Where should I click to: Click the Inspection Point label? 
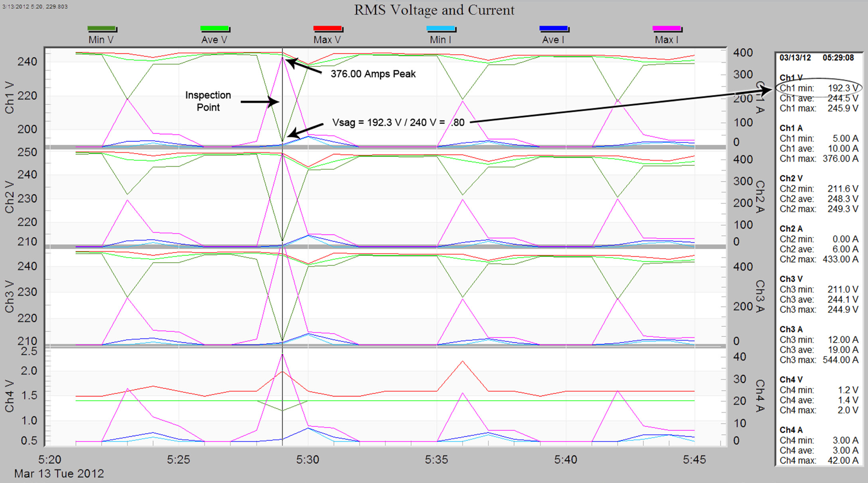(x=208, y=101)
